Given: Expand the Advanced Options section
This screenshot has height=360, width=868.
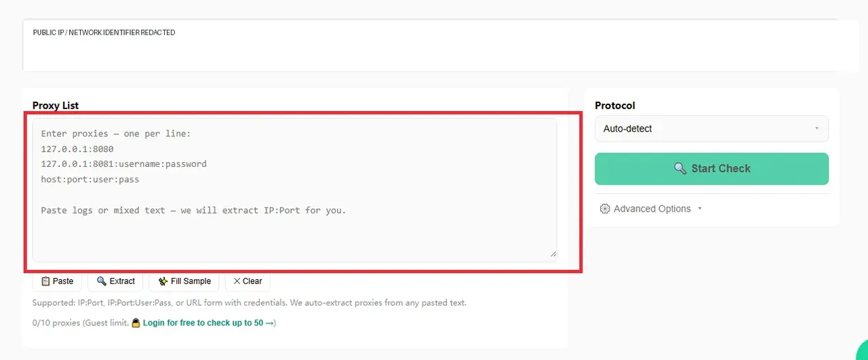Looking at the screenshot, I should coord(651,209).
